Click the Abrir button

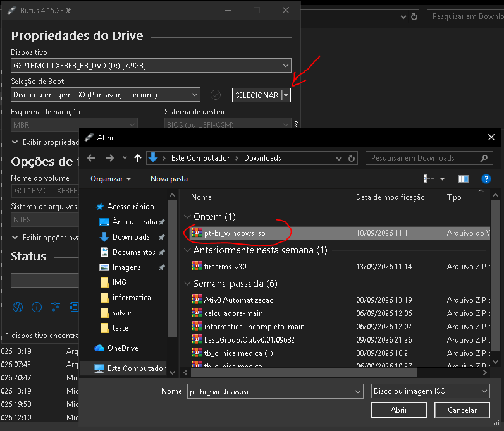pyautogui.click(x=399, y=410)
